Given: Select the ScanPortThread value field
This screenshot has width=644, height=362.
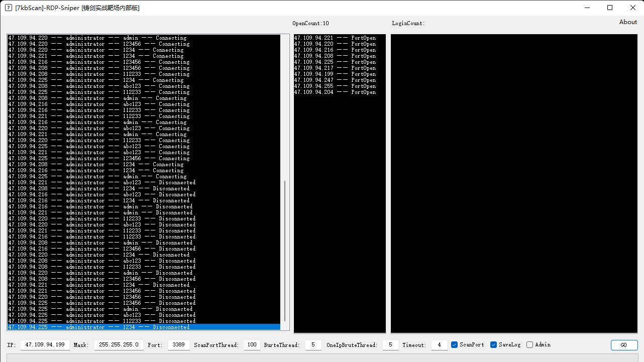Looking at the screenshot, I should click(x=252, y=345).
